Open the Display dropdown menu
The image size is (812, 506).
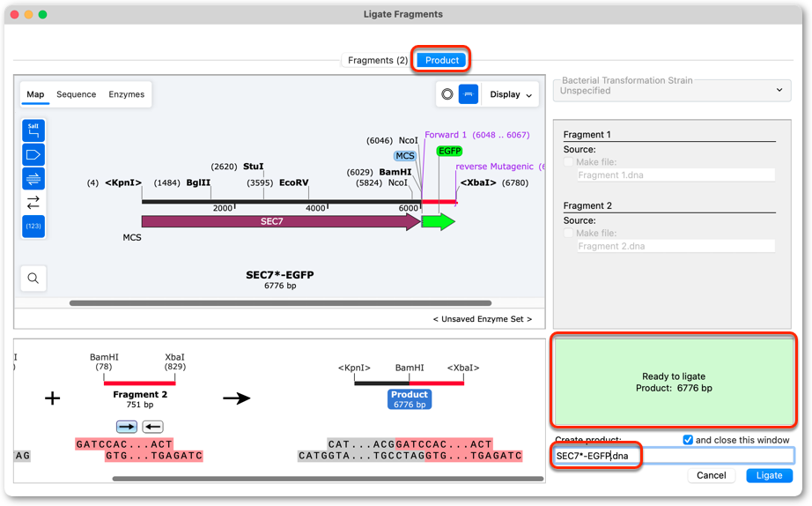(x=511, y=94)
